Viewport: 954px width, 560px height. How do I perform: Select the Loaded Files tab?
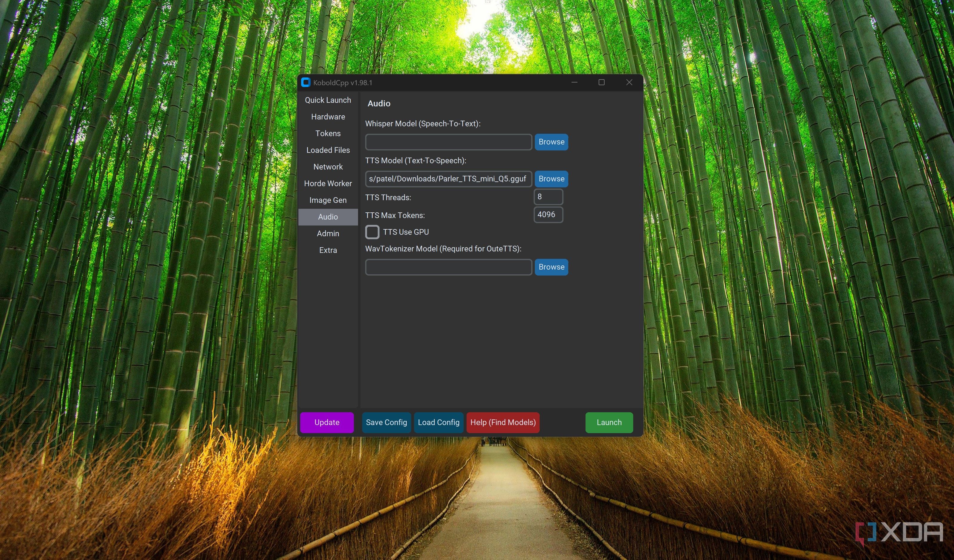[328, 150]
